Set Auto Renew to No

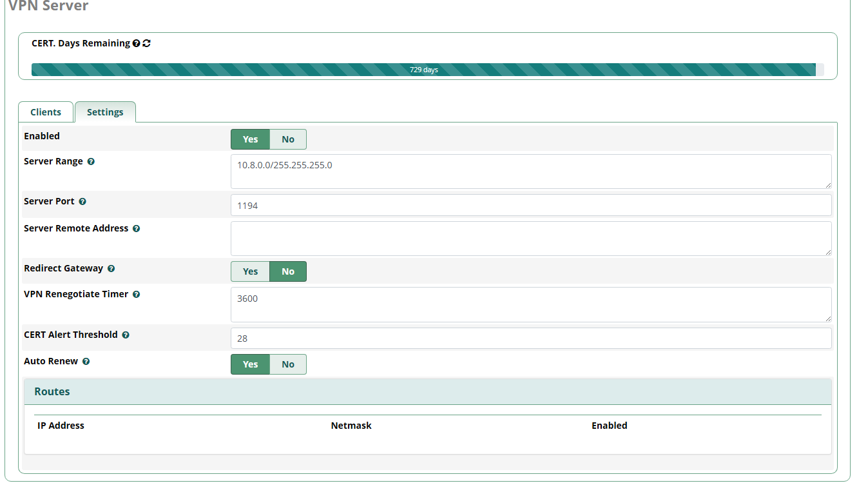point(287,364)
